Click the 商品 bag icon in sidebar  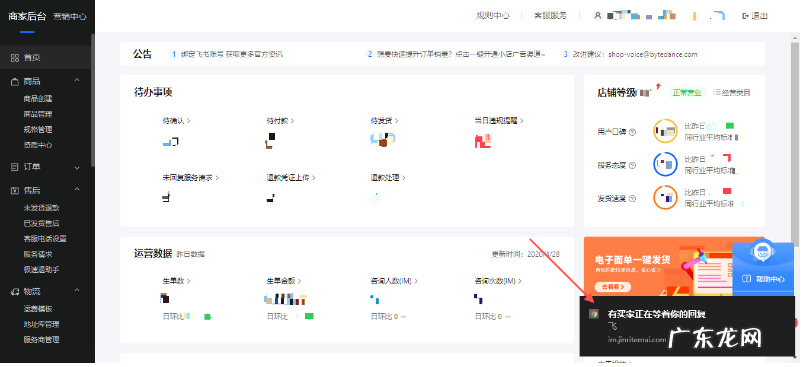[14, 81]
